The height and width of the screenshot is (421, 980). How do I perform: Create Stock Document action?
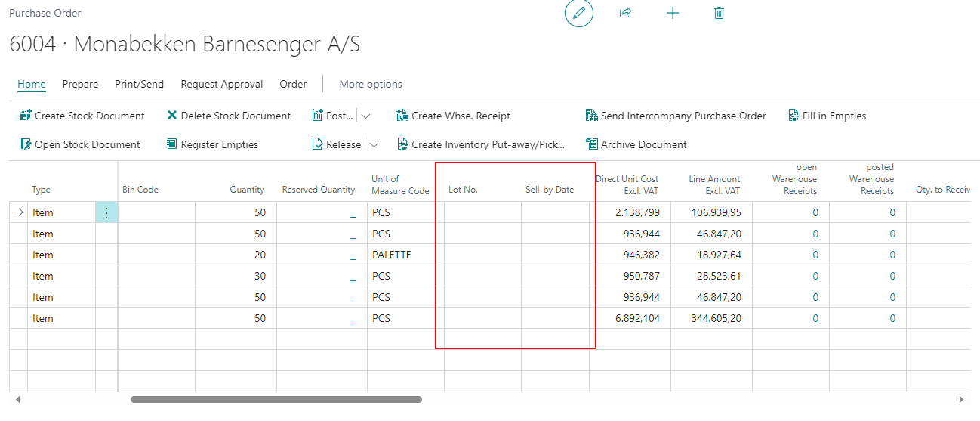tap(82, 116)
